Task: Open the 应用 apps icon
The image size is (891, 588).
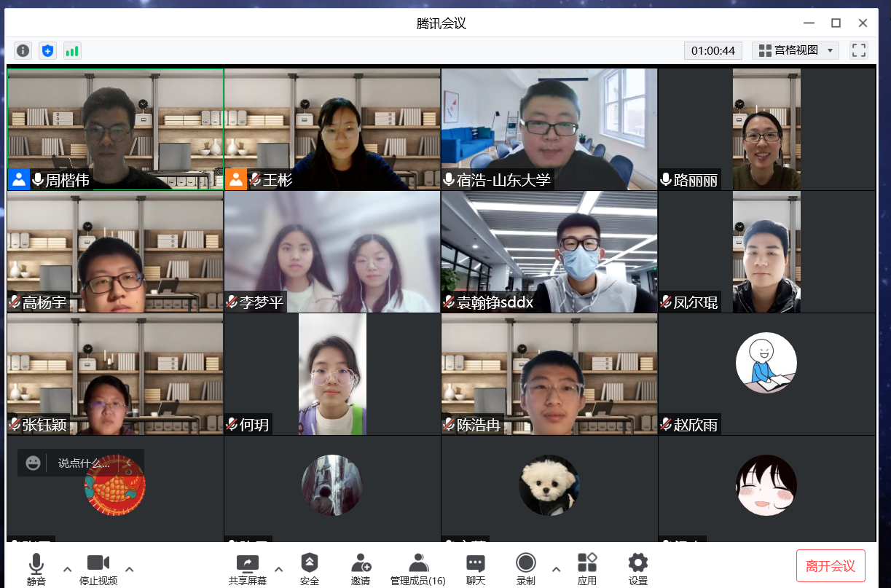Action: pos(586,568)
